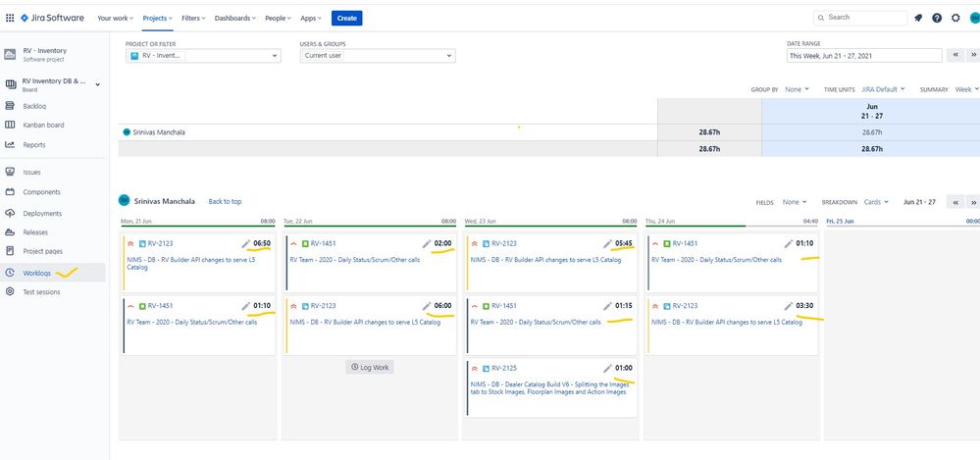Edit the Monday RV-1451 01:10 worklog pencil
Viewport: 980px width, 460px height.
tap(245, 306)
